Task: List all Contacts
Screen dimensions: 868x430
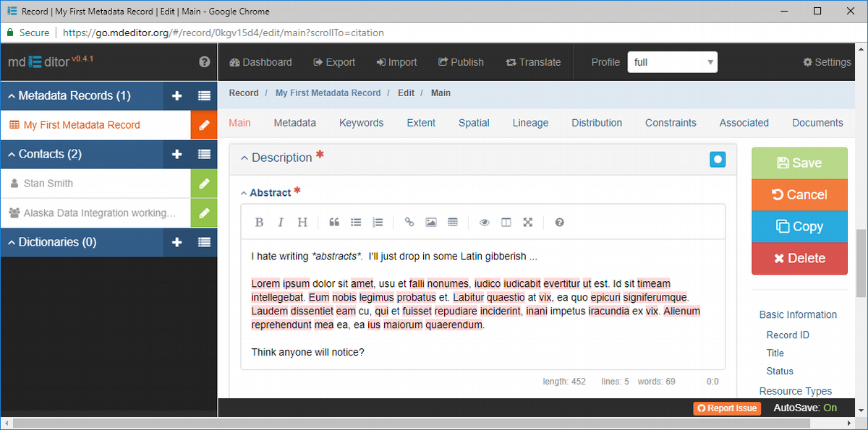Action: (x=205, y=154)
